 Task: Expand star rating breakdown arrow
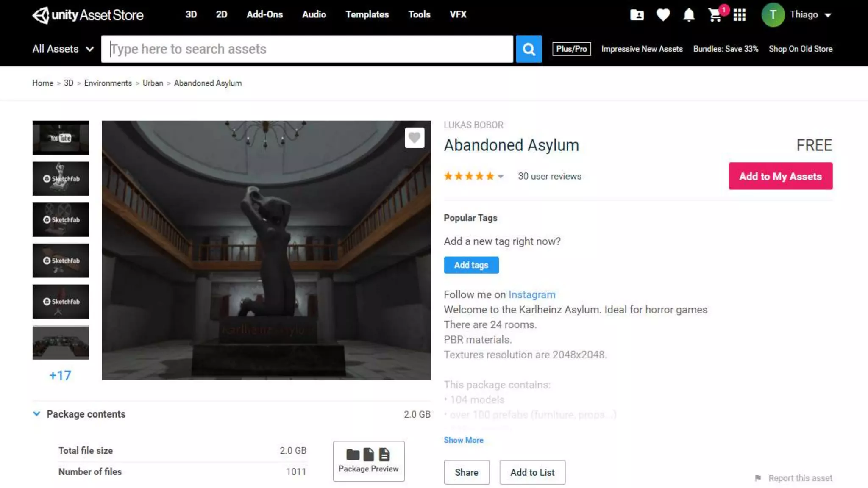point(501,176)
